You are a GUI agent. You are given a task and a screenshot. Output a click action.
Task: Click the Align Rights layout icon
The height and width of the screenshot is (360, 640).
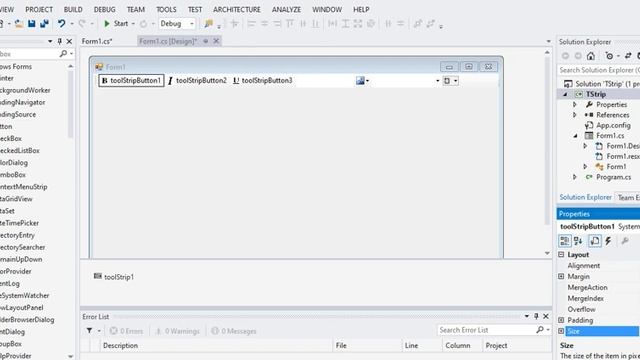tap(277, 24)
